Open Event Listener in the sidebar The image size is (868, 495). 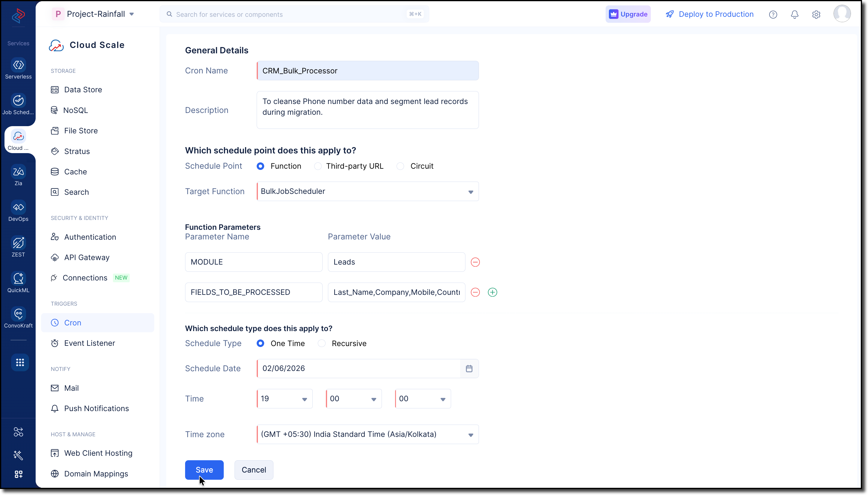[x=89, y=343]
